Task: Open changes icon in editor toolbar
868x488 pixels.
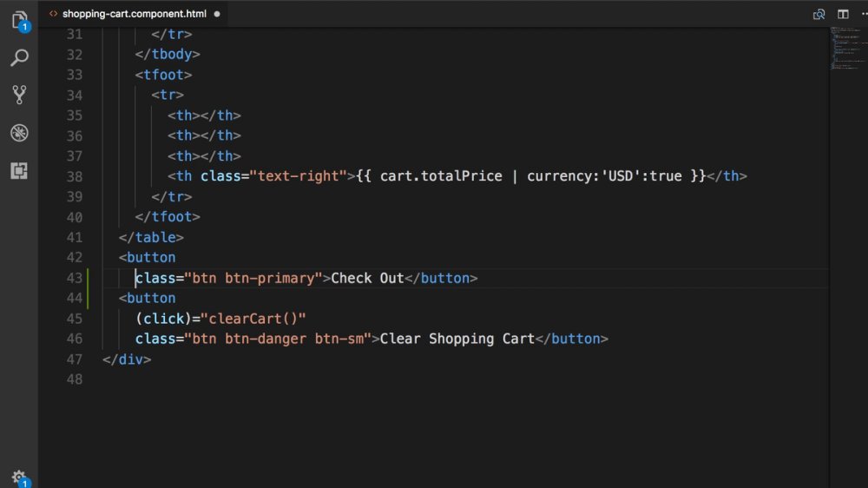Action: pos(819,15)
